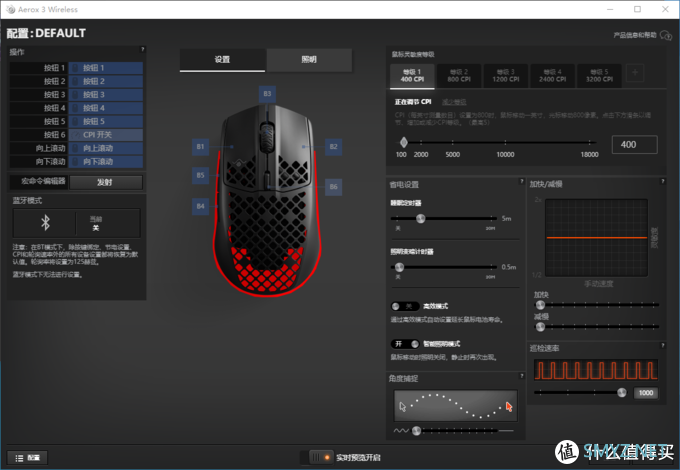Add a new CPI level with plus
Viewport: 680px width, 470px height.
coord(635,72)
